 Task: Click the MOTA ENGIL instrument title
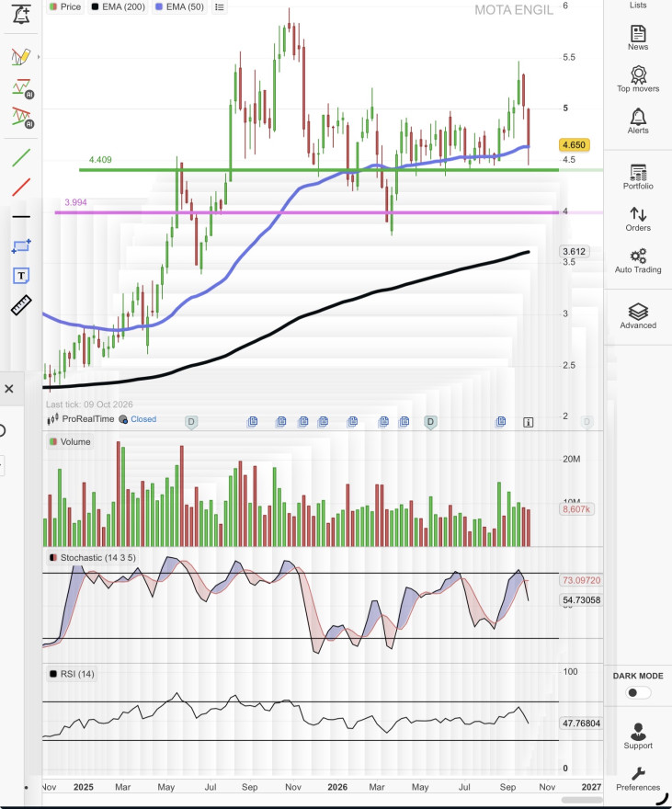[514, 10]
